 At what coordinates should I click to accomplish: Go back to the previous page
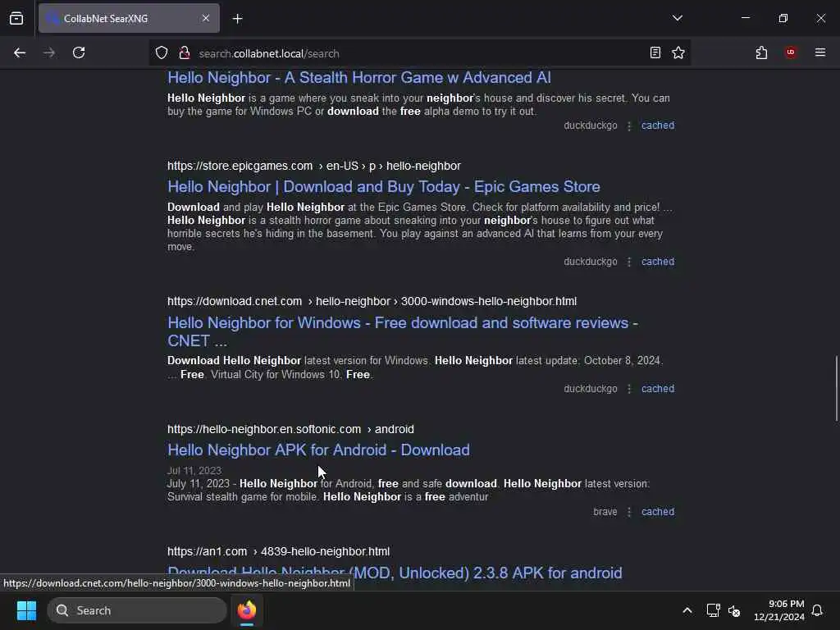coord(20,53)
